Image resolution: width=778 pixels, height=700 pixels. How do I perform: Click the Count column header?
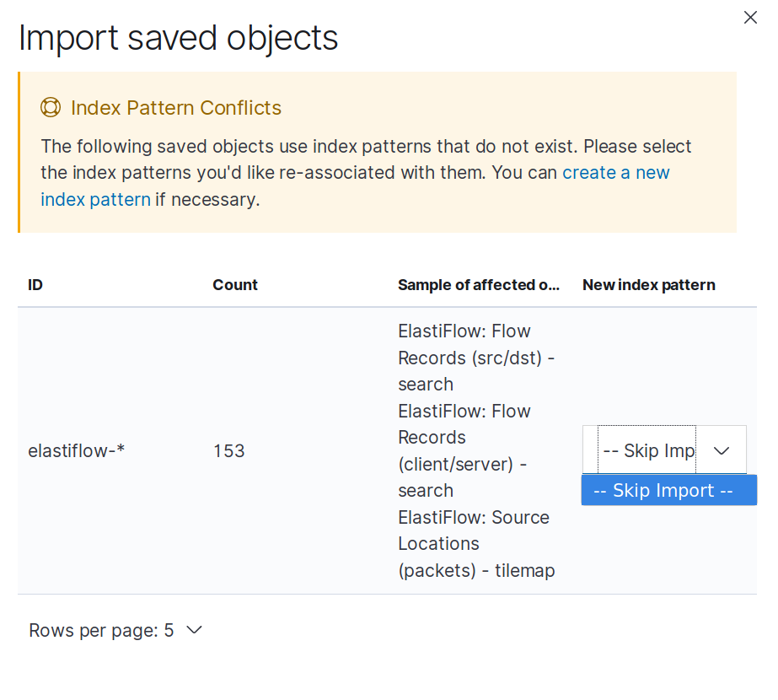pos(235,285)
